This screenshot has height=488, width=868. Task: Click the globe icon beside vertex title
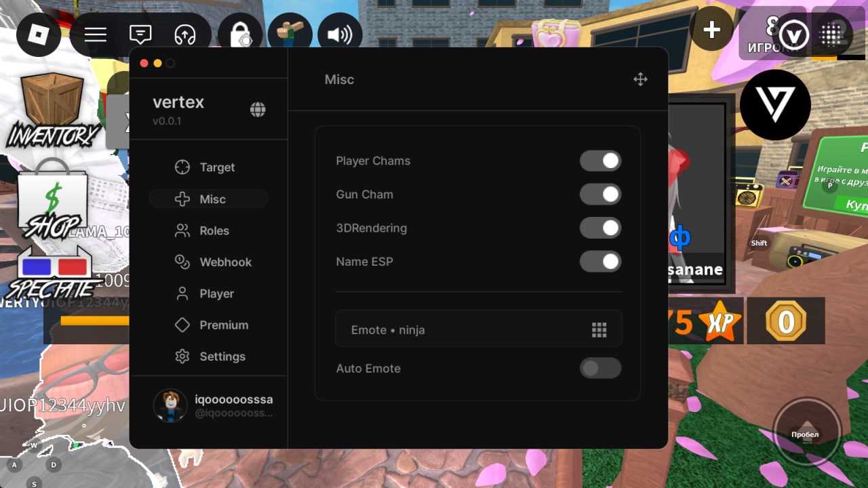point(258,110)
